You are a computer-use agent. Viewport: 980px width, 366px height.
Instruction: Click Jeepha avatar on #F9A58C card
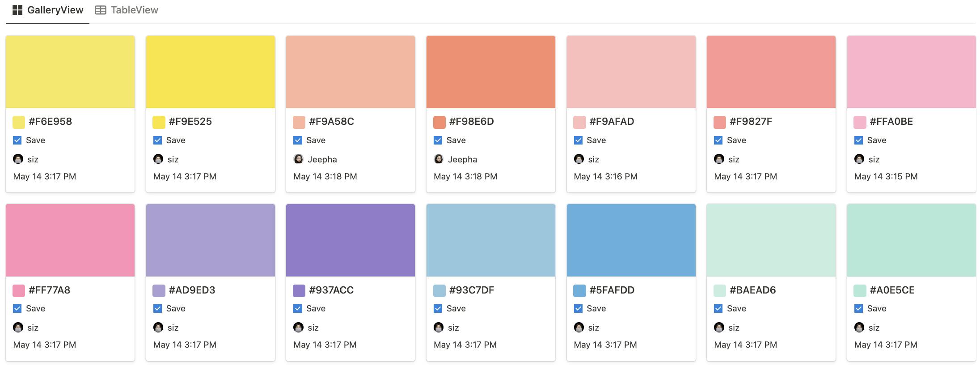[298, 159]
